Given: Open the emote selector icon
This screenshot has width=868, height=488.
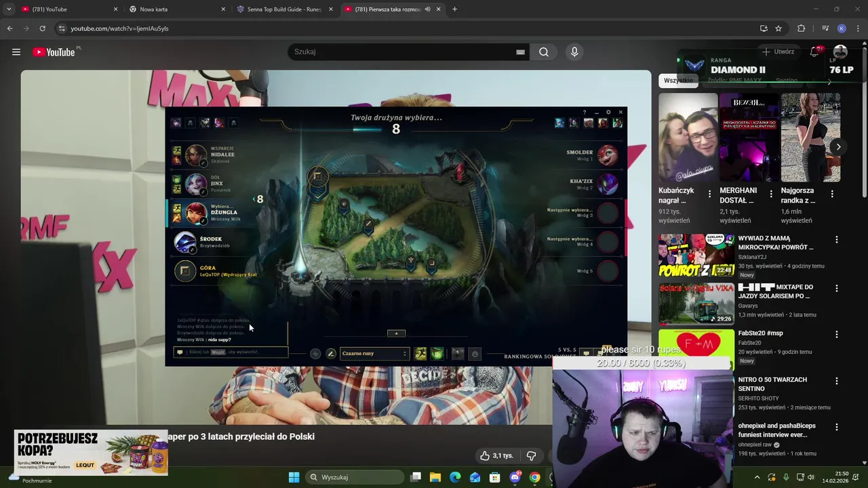Looking at the screenshot, I should pos(475,353).
